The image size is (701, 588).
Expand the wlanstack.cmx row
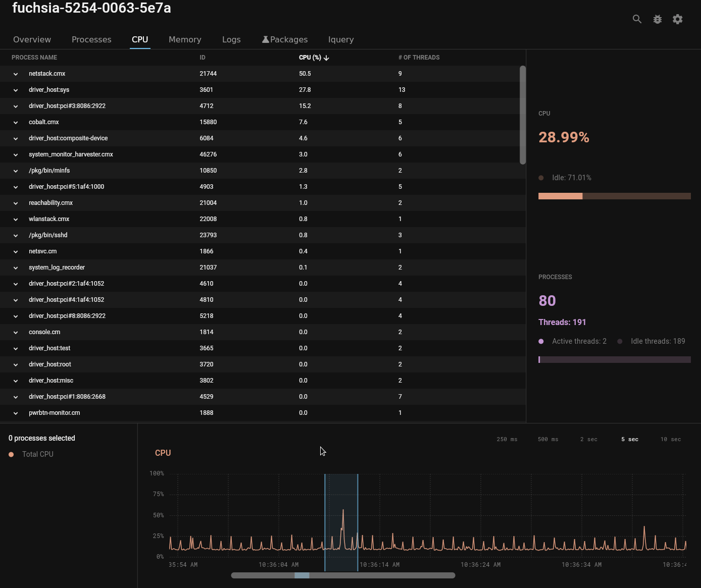tap(16, 219)
